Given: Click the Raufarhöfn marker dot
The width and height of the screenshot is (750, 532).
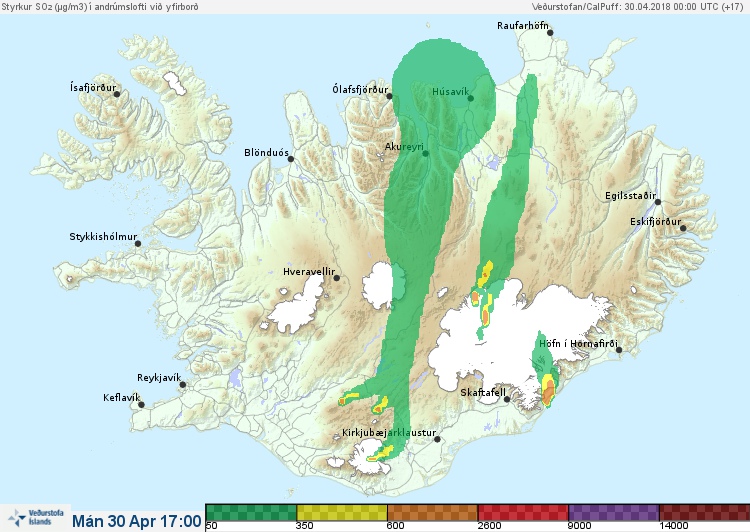Looking at the screenshot, I should (x=550, y=33).
